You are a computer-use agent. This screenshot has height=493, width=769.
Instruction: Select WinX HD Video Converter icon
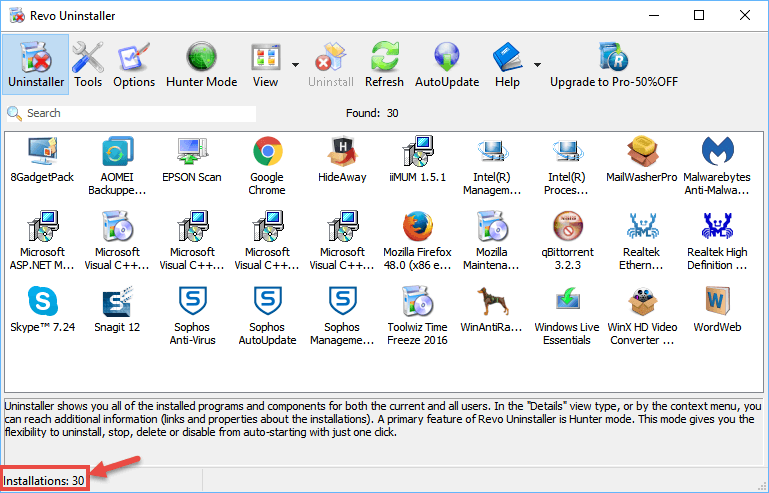coord(642,301)
